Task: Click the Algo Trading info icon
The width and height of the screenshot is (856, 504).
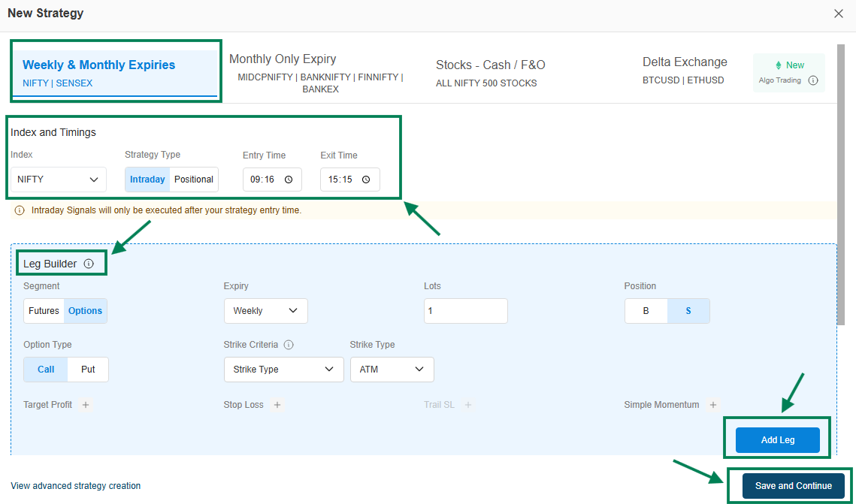Action: point(812,80)
